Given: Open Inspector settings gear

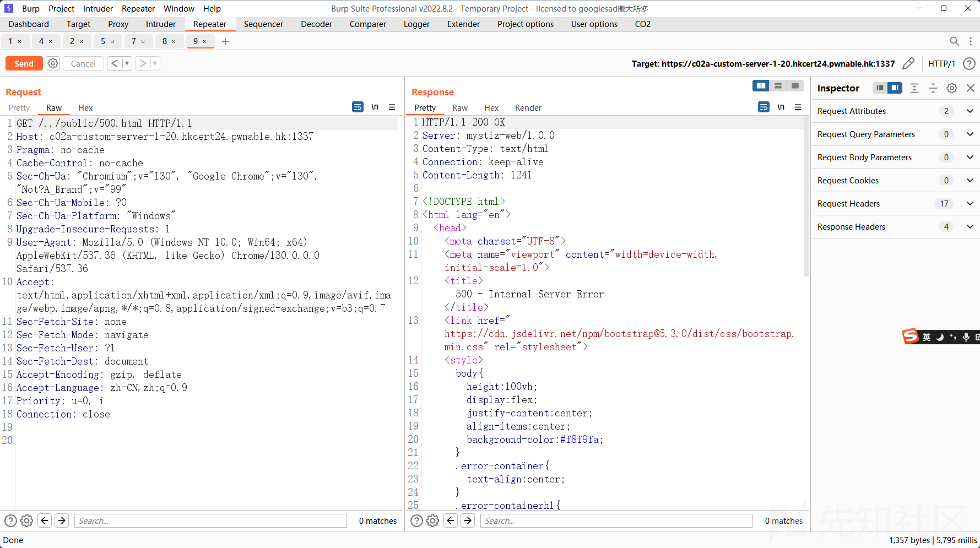Looking at the screenshot, I should click(x=952, y=88).
